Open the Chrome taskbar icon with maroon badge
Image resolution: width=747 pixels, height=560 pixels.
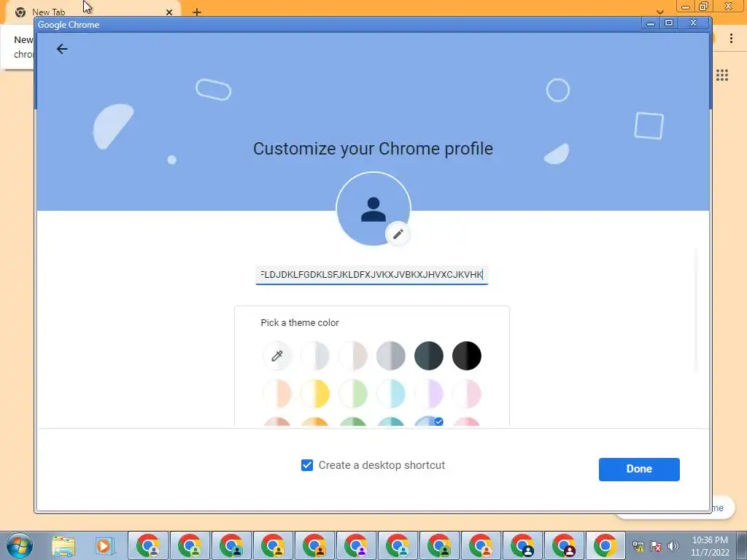pos(564,545)
